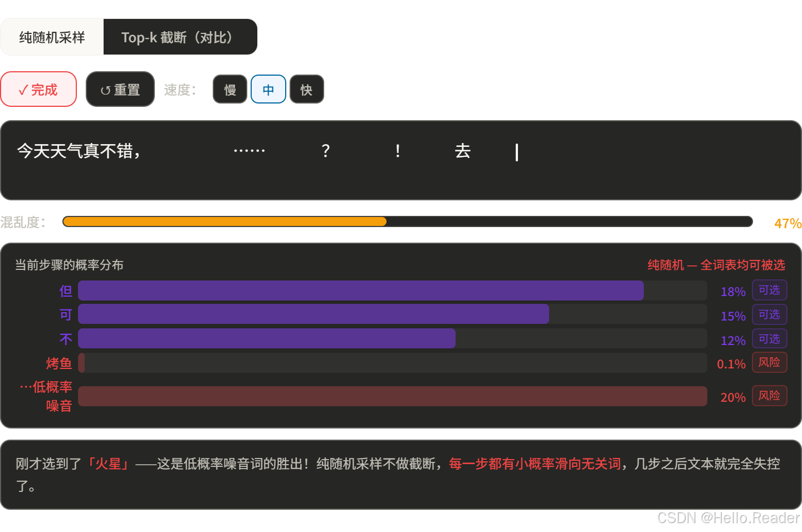Click the 纯随机 — 全词表均可被选 label
The image size is (802, 532).
[716, 265]
